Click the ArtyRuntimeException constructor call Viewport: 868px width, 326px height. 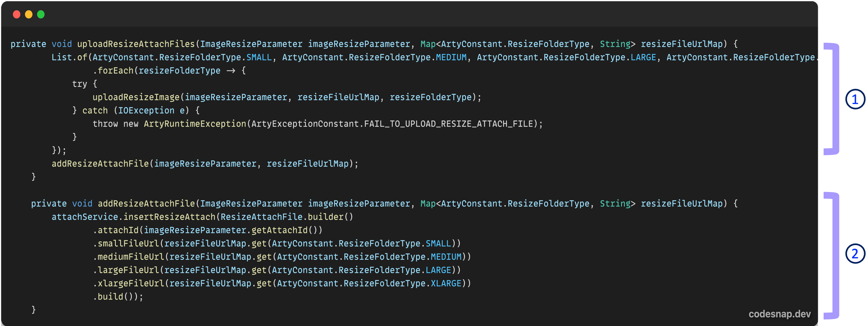195,124
